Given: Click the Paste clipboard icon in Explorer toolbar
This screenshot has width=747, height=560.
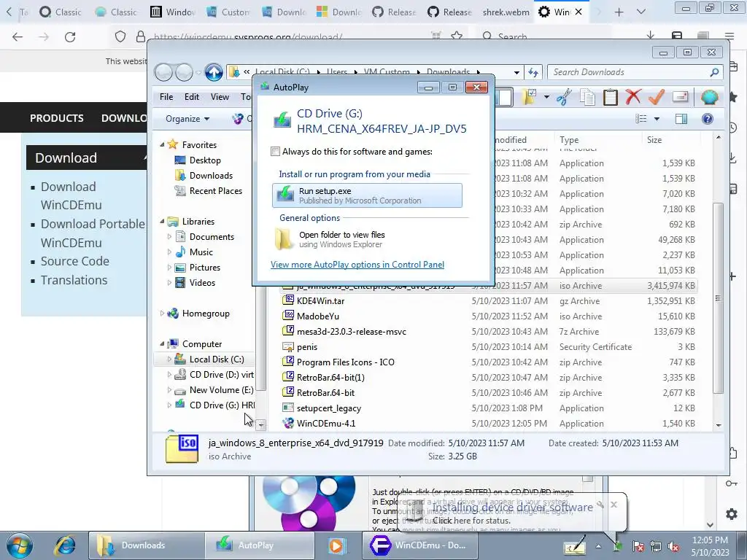Looking at the screenshot, I should [x=611, y=97].
